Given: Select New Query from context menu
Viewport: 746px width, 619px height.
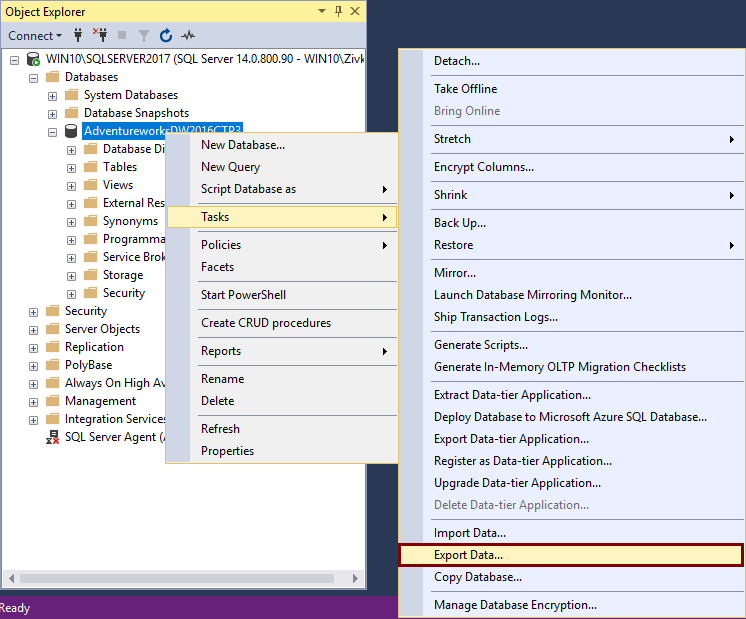Looking at the screenshot, I should pos(230,167).
